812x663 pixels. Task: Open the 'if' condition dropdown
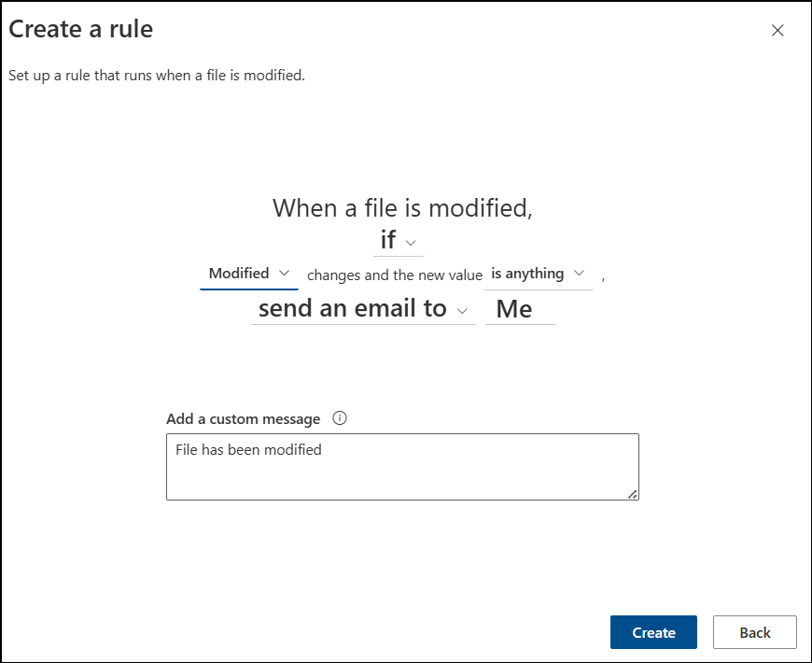point(399,241)
